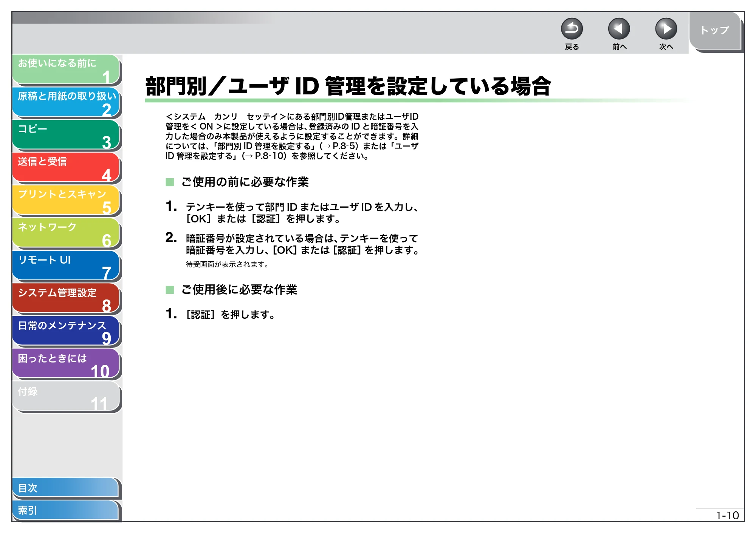Switch to chapter 6 ネットワーク tab

click(x=66, y=233)
